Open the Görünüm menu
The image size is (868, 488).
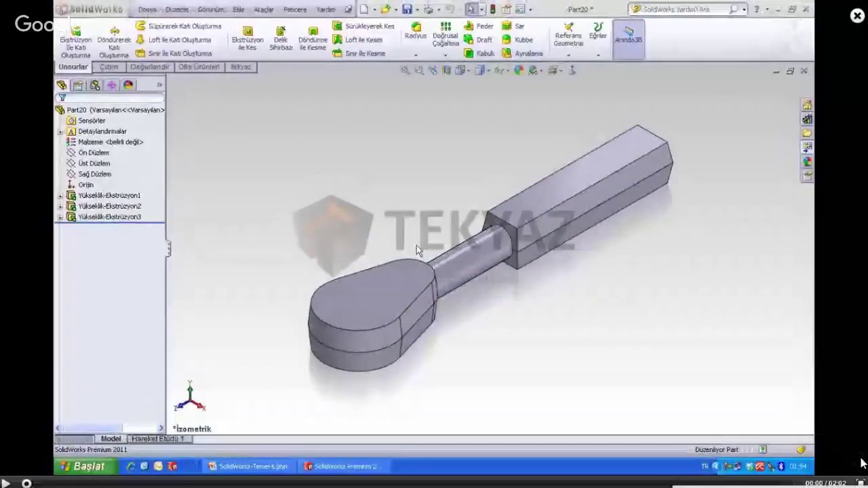pyautogui.click(x=211, y=10)
